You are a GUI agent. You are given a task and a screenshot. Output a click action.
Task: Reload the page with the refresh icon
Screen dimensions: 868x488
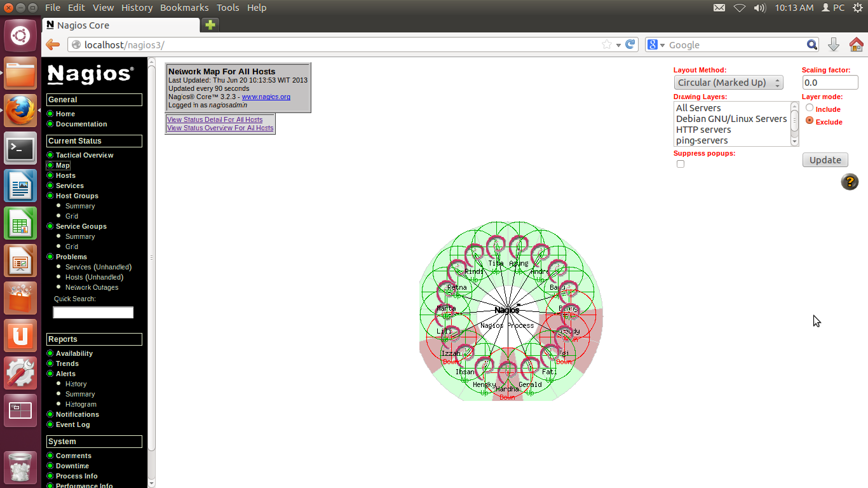[x=630, y=44]
